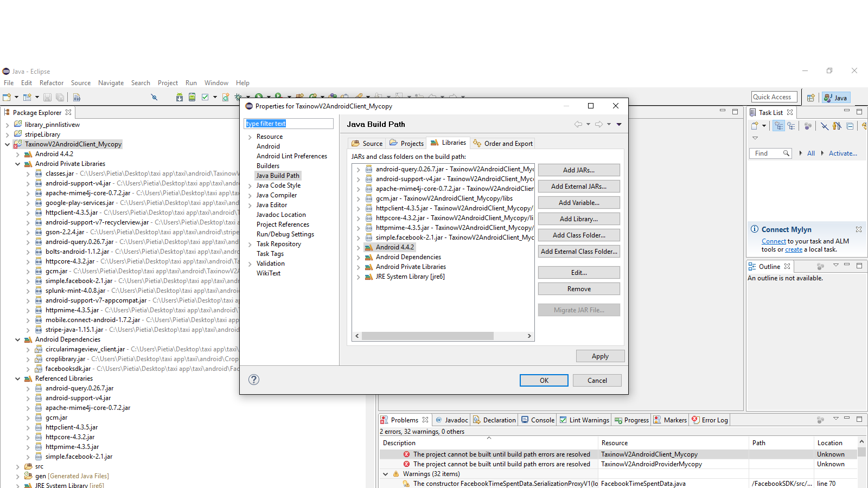Expand the Android 4.4.2 library in dialog
Screen dimensions: 868x488
click(358, 247)
